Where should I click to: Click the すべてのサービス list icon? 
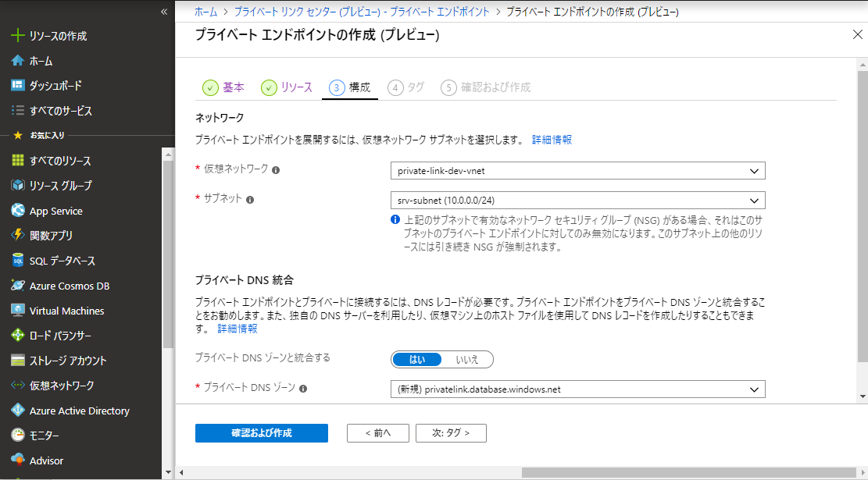click(x=18, y=111)
